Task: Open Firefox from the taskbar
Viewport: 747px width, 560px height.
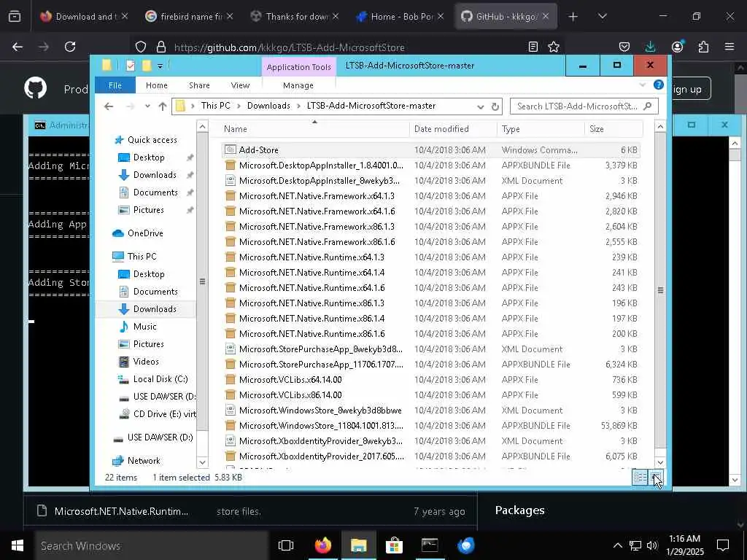Action: tap(323, 545)
